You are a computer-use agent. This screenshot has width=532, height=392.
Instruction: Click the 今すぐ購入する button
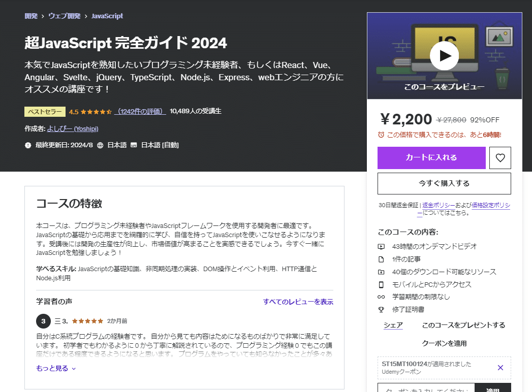tap(444, 183)
